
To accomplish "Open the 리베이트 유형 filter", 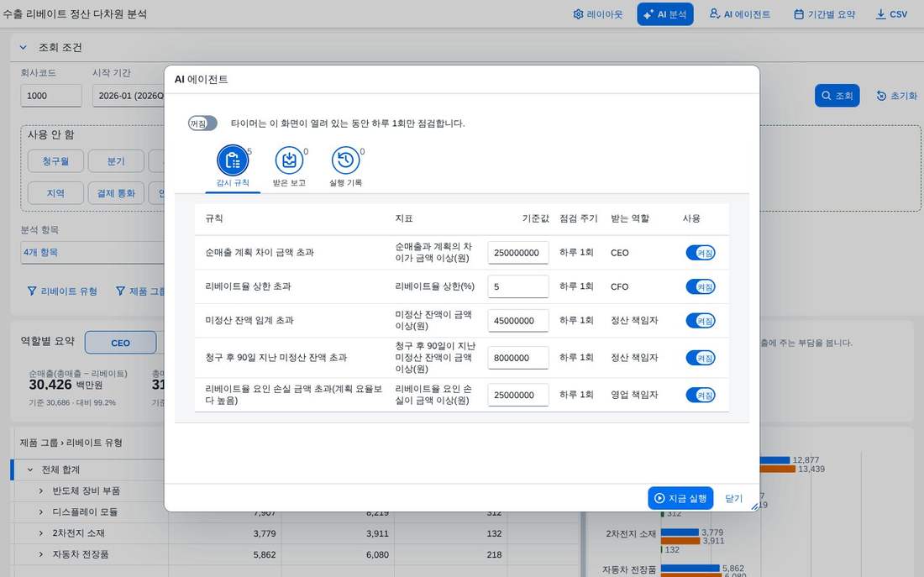I will click(x=62, y=291).
